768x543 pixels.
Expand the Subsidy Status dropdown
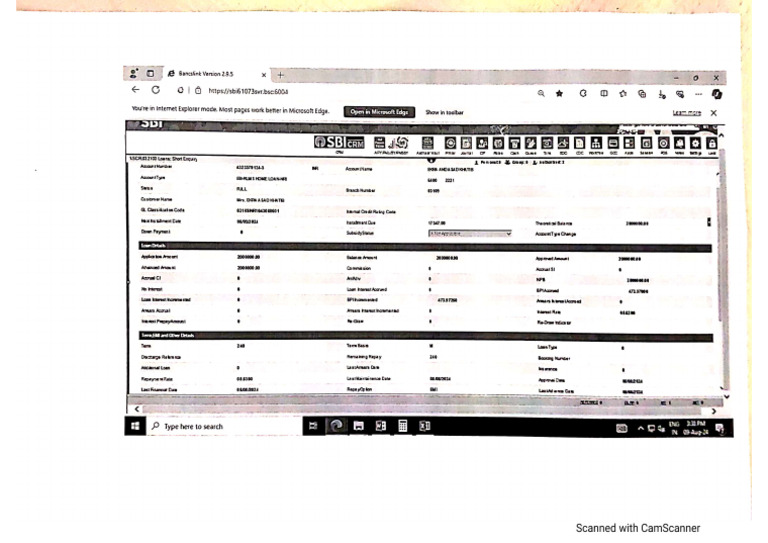[470, 234]
